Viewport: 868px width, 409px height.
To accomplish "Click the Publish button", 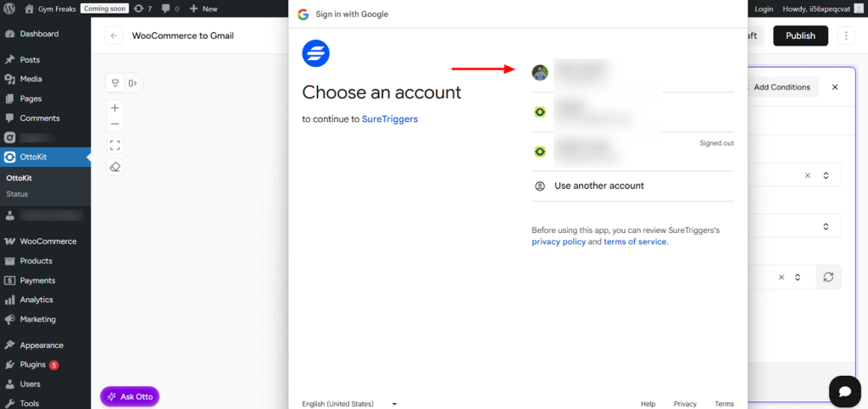I will coord(800,36).
